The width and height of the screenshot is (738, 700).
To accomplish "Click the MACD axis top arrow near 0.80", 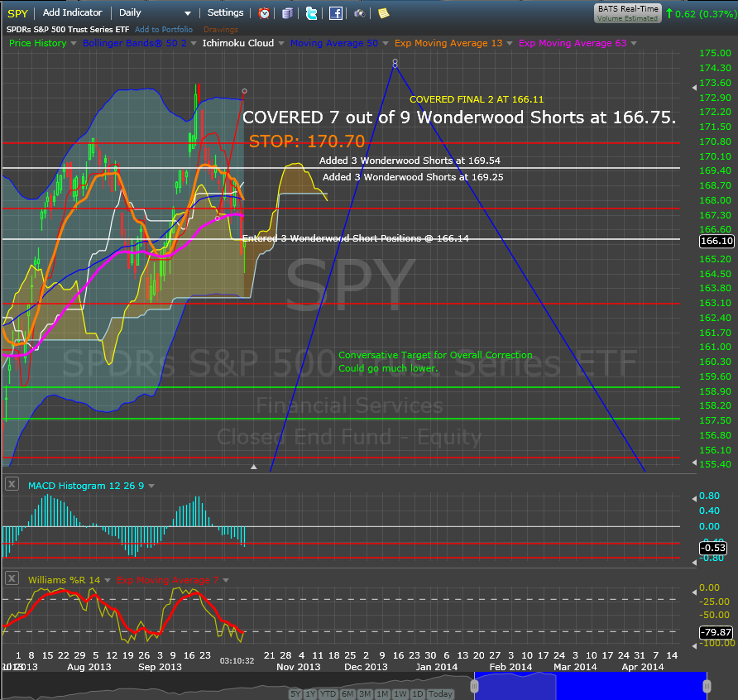I will point(694,498).
